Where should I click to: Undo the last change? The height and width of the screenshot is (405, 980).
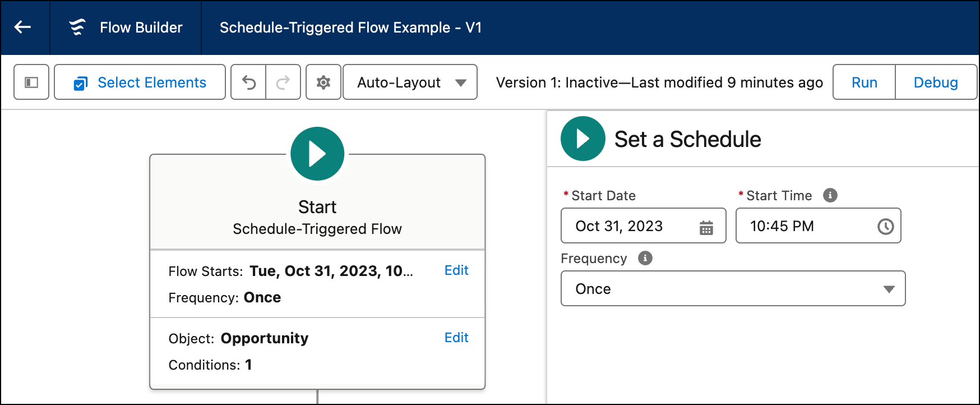pyautogui.click(x=248, y=82)
